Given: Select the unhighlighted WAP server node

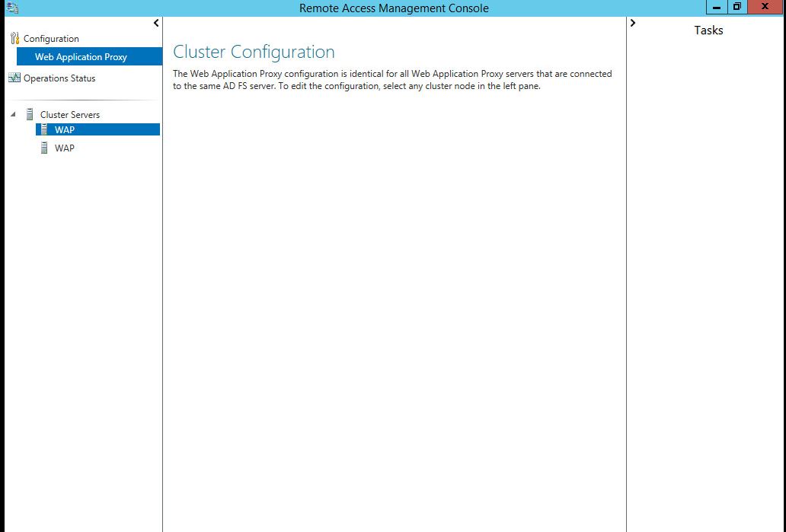Looking at the screenshot, I should pyautogui.click(x=64, y=148).
